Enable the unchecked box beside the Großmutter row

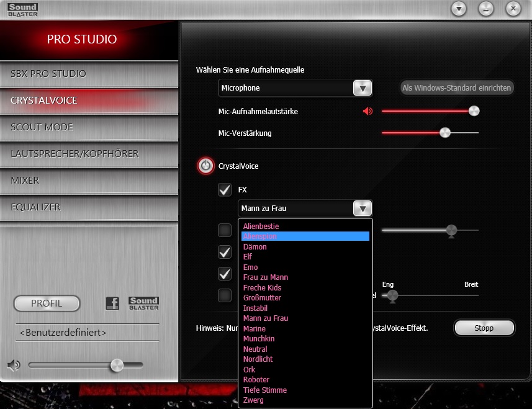(225, 295)
